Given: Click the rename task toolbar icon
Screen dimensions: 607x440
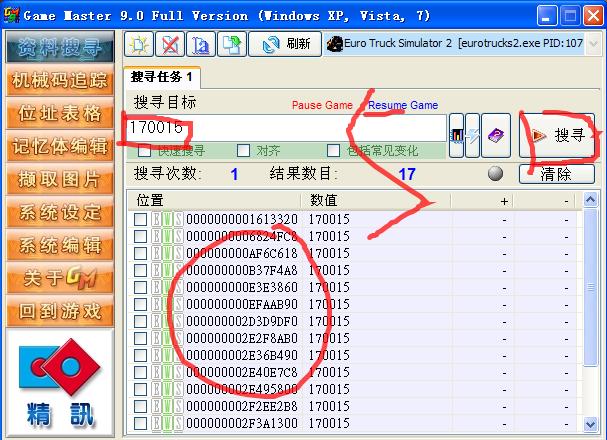Looking at the screenshot, I should click(199, 44).
